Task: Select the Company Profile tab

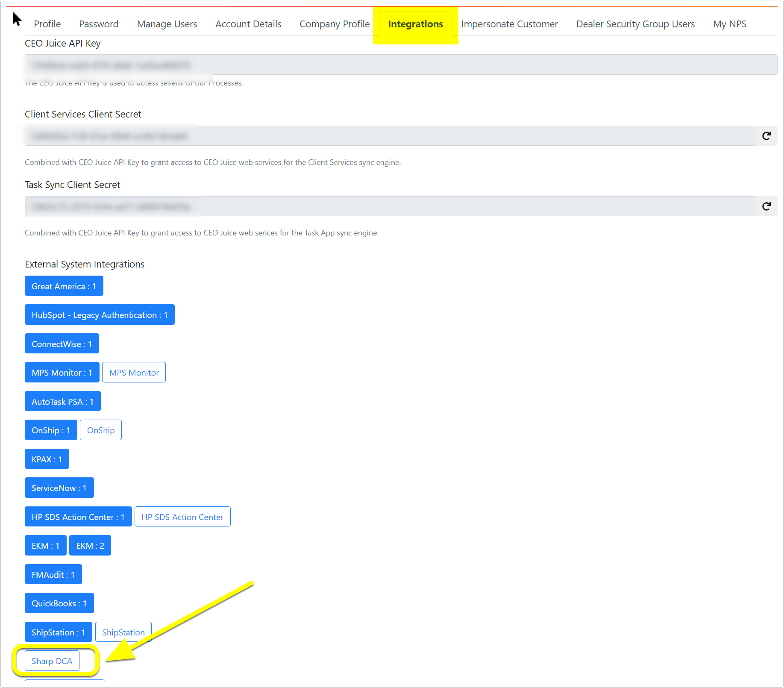Action: pyautogui.click(x=335, y=24)
